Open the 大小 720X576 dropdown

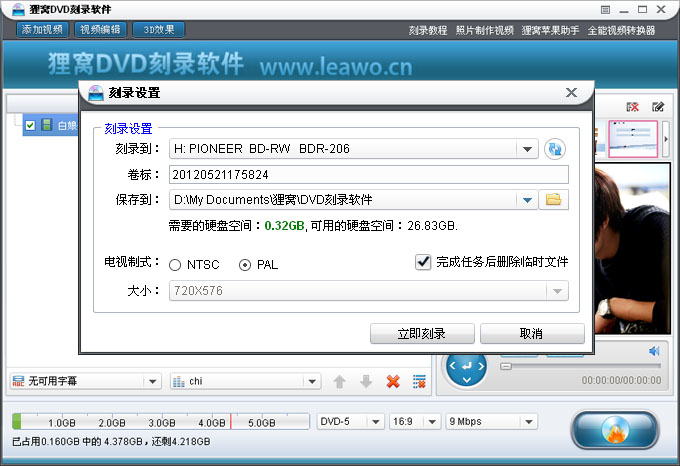557,291
